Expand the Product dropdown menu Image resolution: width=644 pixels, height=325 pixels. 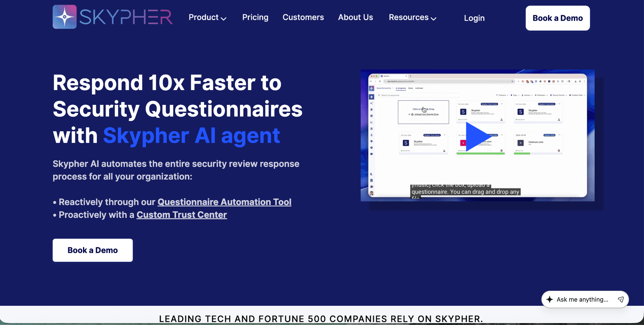pyautogui.click(x=208, y=18)
